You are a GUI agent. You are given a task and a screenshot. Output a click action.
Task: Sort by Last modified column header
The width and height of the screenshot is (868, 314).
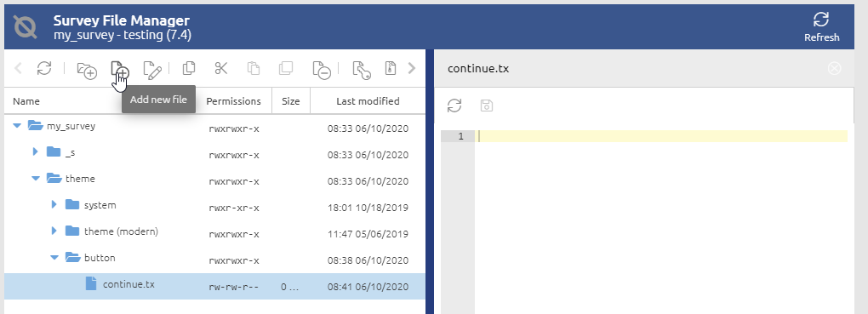[x=368, y=100]
